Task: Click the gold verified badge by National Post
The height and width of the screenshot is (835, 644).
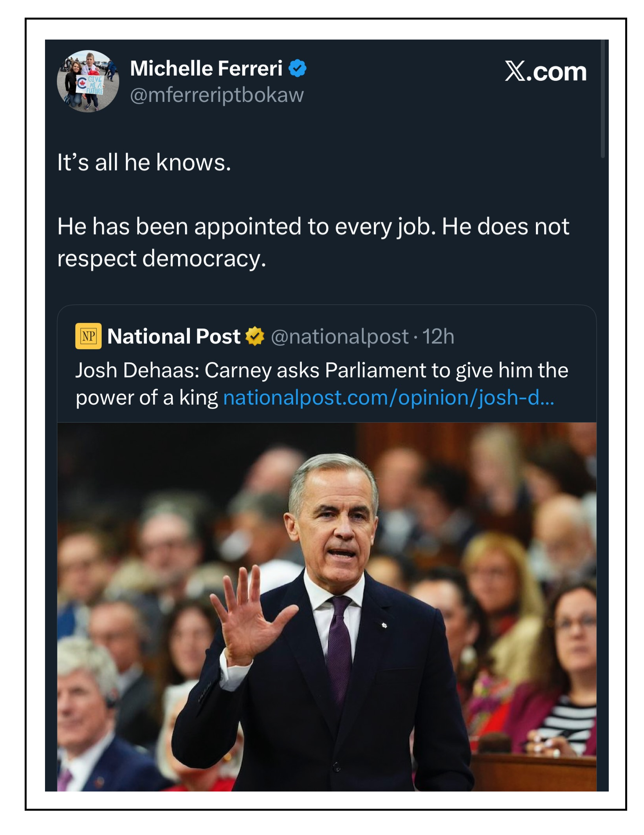Action: tap(255, 336)
